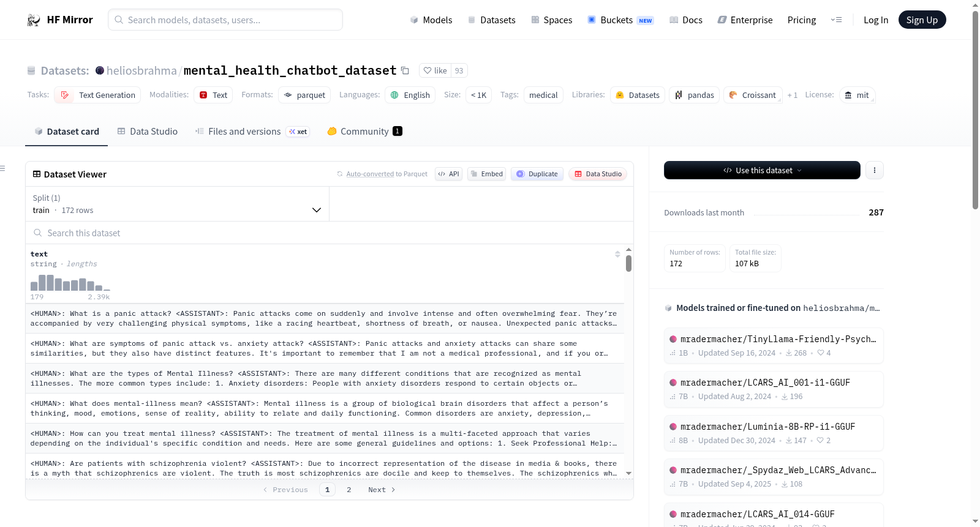Focus the search models, datasets, users field
Screen dimensions: 980x527
coord(225,20)
